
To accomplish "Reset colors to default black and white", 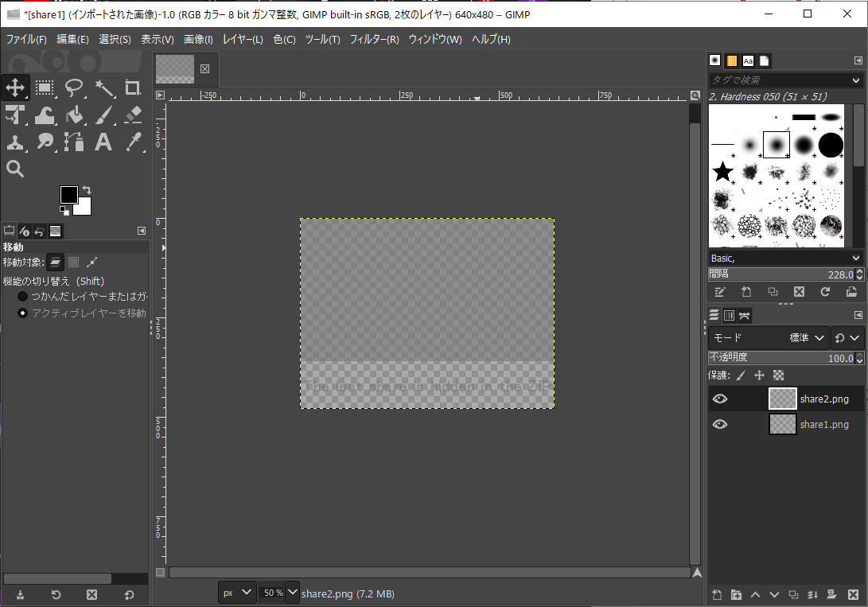I will pyautogui.click(x=64, y=210).
